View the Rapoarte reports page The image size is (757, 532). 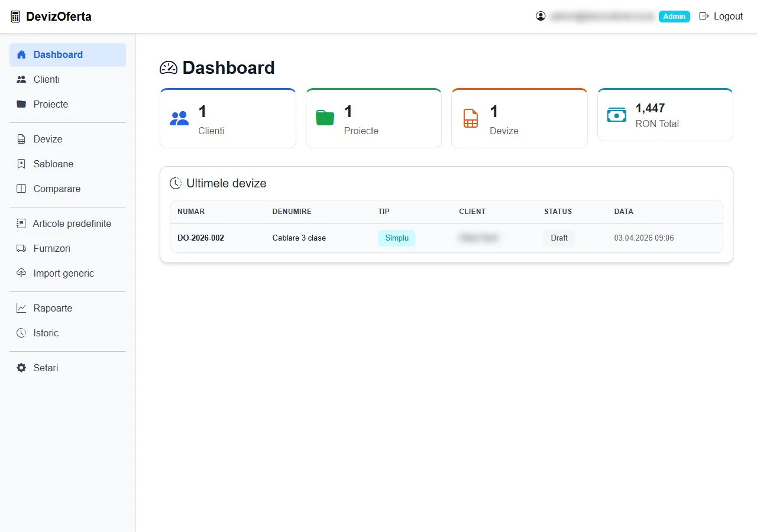(x=67, y=309)
